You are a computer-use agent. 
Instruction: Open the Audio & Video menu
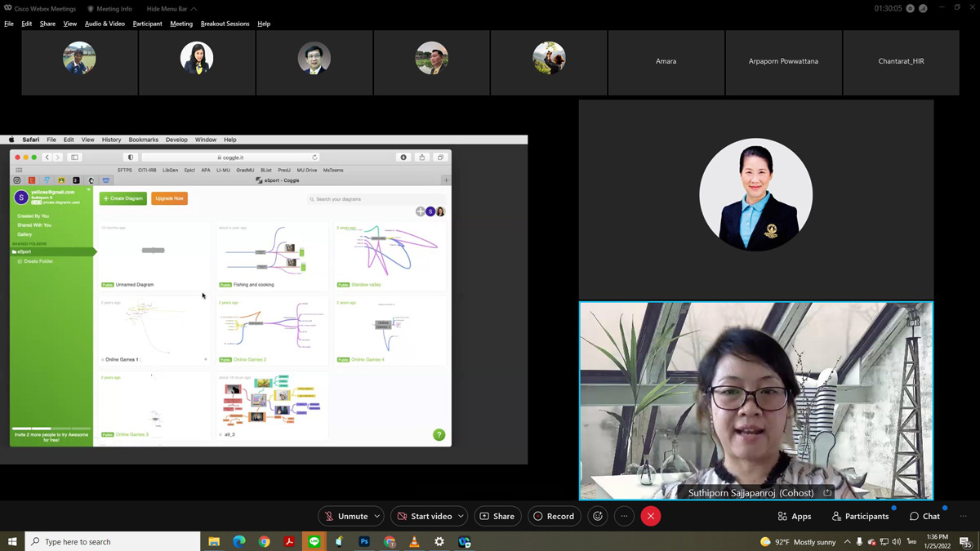[x=105, y=24]
